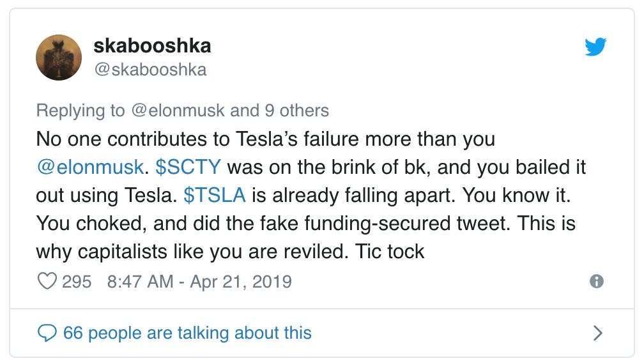This screenshot has height=363, width=644.
Task: Click the Twitter bird logo icon
Action: pyautogui.click(x=595, y=47)
